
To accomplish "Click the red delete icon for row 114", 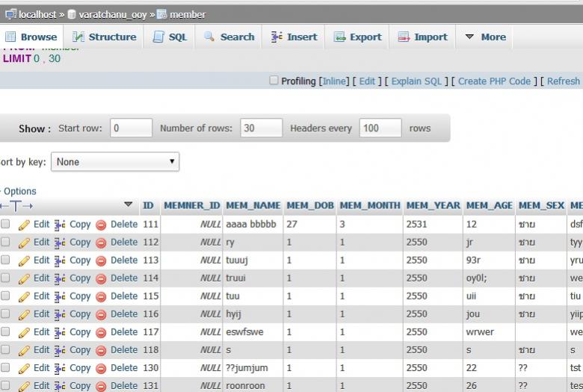I will click(x=101, y=279).
